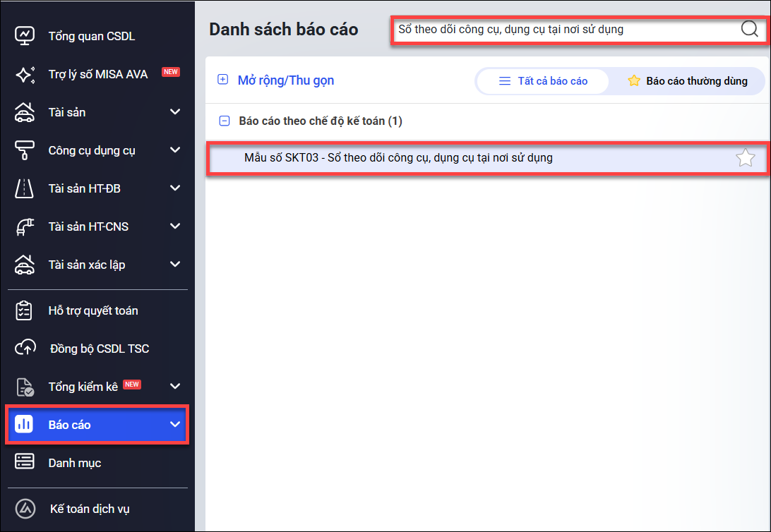Select the Danh mục sidebar icon

[x=25, y=463]
